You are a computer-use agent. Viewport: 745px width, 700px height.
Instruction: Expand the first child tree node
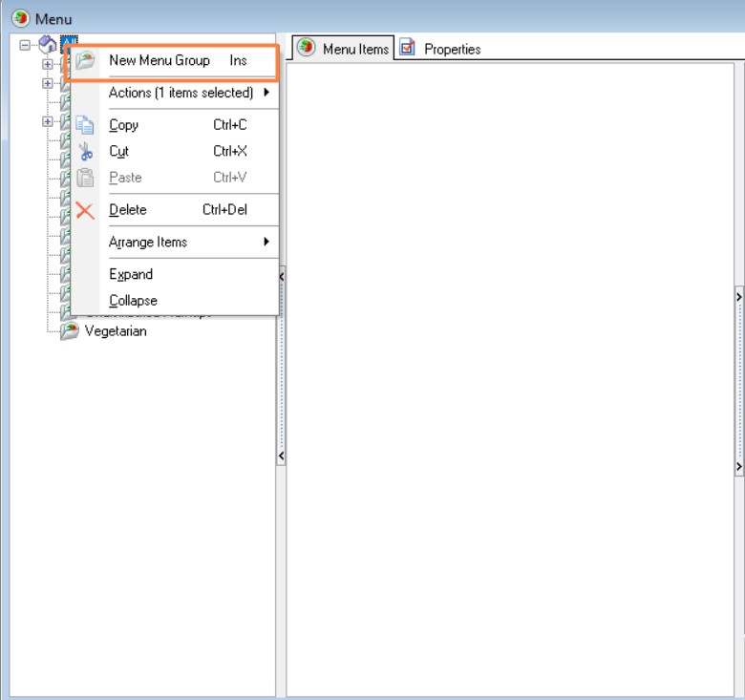tap(48, 64)
